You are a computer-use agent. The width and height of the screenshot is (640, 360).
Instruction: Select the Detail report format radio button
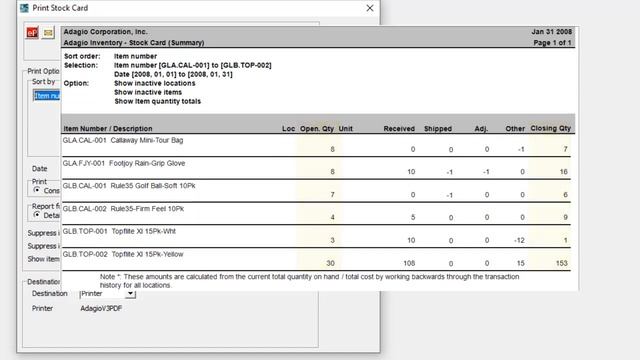(37, 215)
